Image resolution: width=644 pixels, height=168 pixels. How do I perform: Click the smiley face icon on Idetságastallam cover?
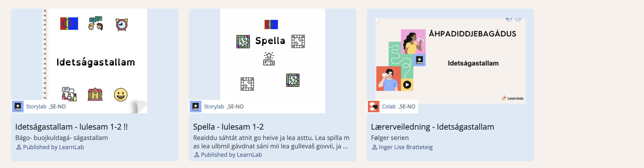(x=121, y=95)
